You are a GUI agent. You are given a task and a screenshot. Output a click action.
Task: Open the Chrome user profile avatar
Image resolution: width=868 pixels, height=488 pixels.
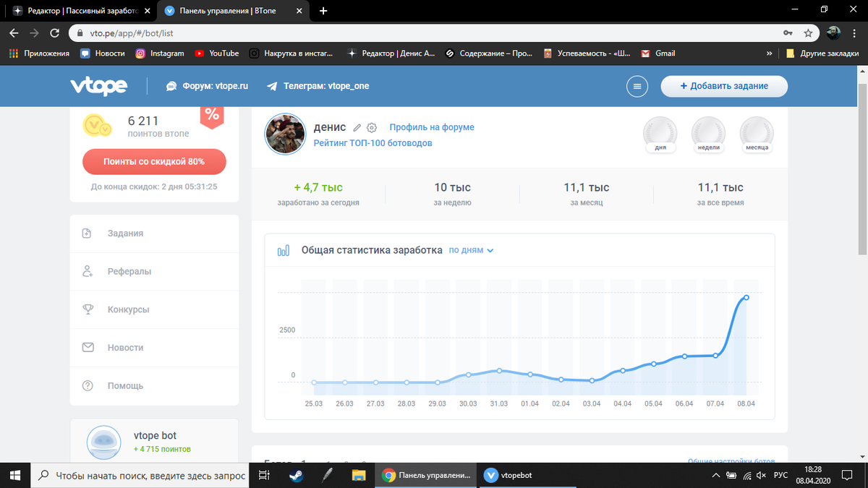click(834, 33)
